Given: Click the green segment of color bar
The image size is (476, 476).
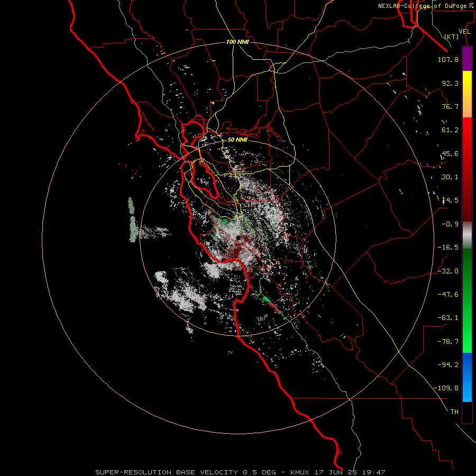Looking at the screenshot, I should [467, 300].
